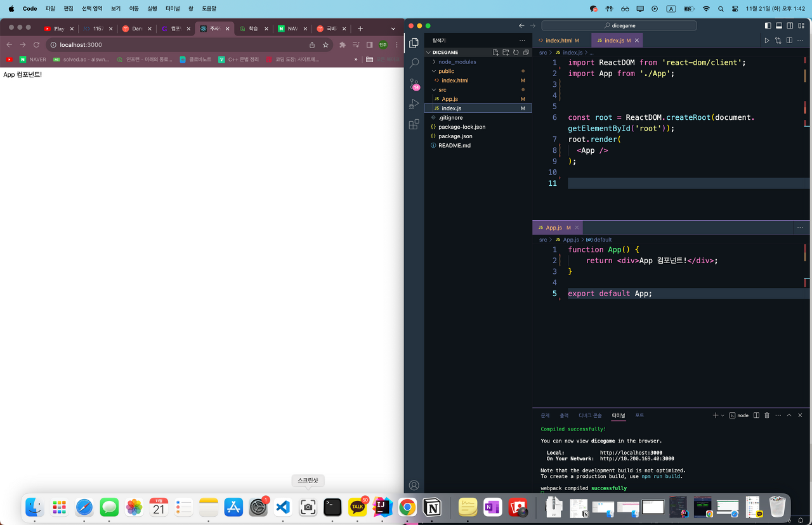Open changes compare icon in editor toolbar
The height and width of the screenshot is (525, 812).
tap(778, 41)
